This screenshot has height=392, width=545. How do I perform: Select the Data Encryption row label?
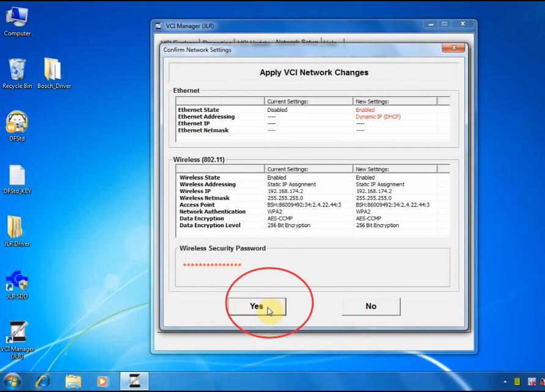click(x=202, y=219)
